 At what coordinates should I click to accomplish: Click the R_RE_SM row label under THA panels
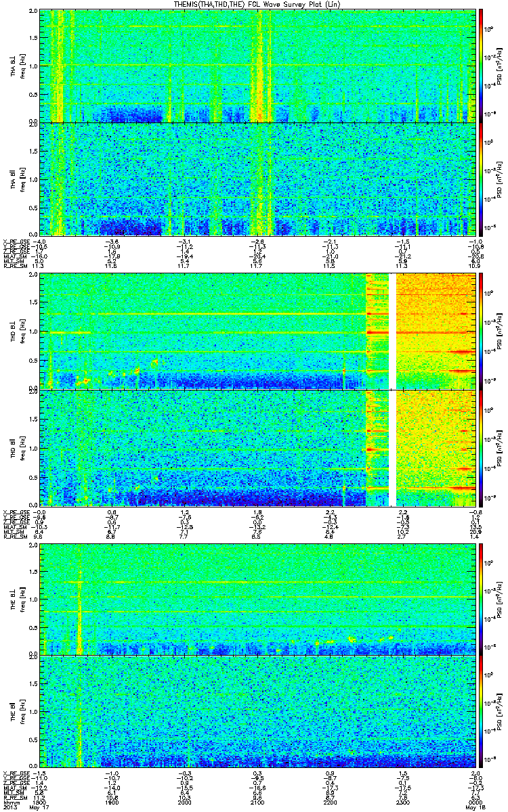click(x=15, y=267)
